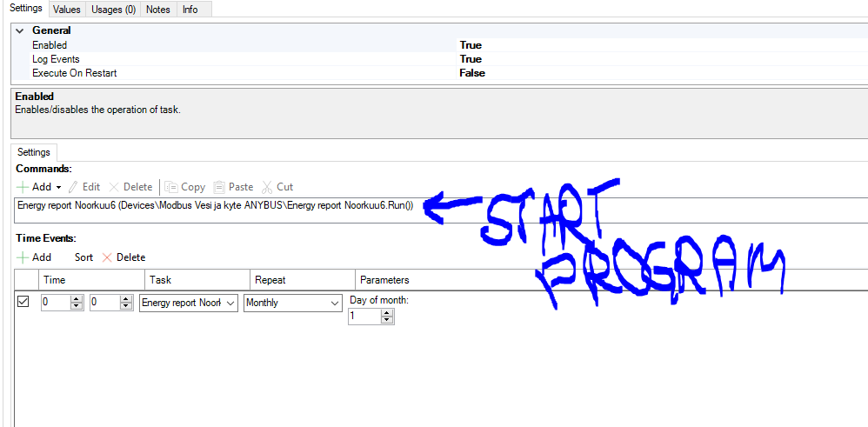
Task: Click the Cut scissors icon
Action: point(267,187)
